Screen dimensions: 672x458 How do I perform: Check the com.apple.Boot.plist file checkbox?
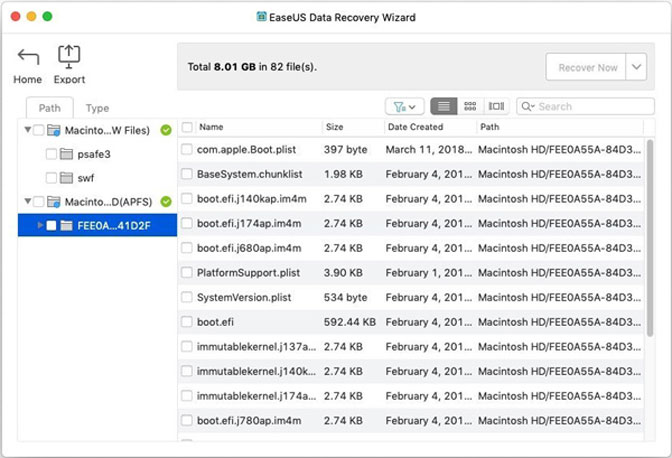pos(186,150)
